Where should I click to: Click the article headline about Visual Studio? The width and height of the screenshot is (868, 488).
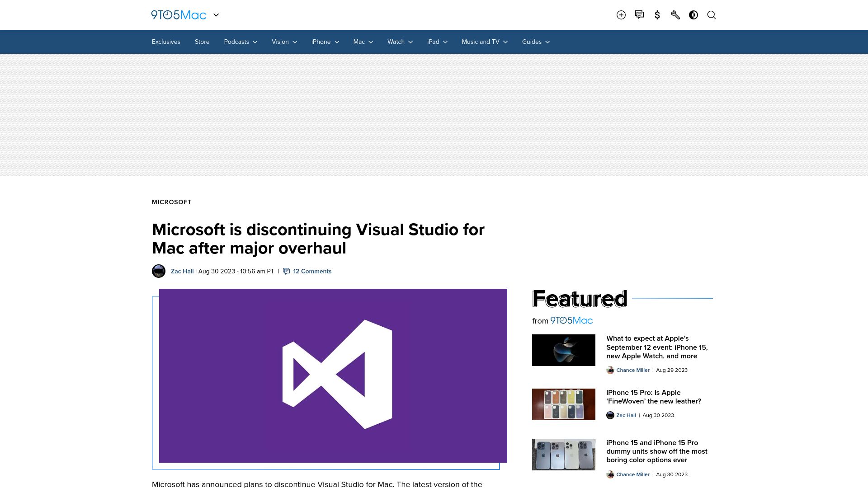click(x=318, y=239)
